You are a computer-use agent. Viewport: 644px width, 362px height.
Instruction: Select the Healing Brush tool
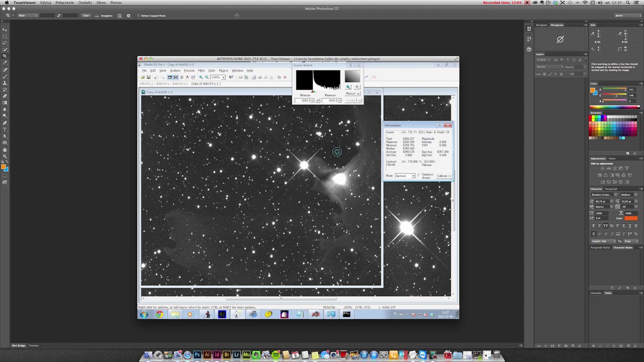pyautogui.click(x=5, y=70)
